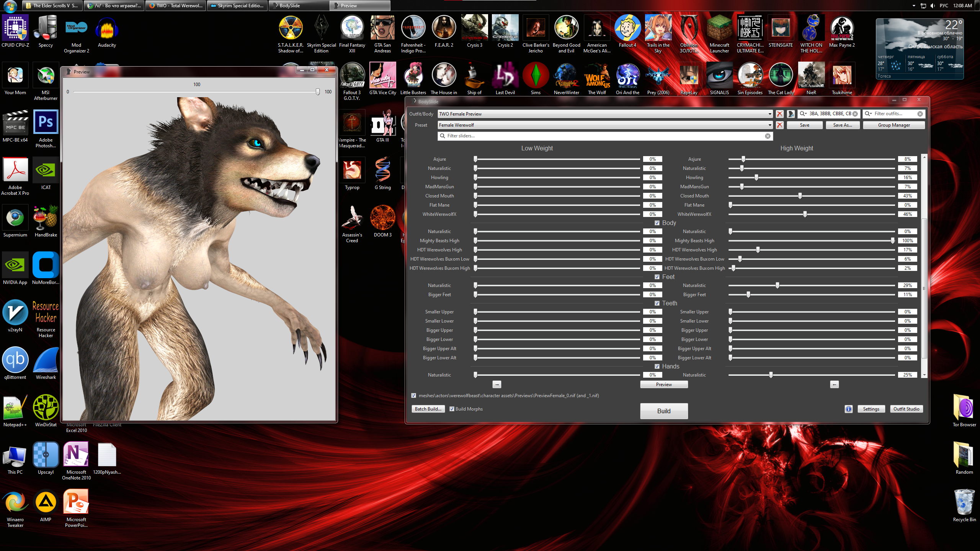Open the Group Manager
Image resolution: width=980 pixels, height=551 pixels.
point(894,125)
